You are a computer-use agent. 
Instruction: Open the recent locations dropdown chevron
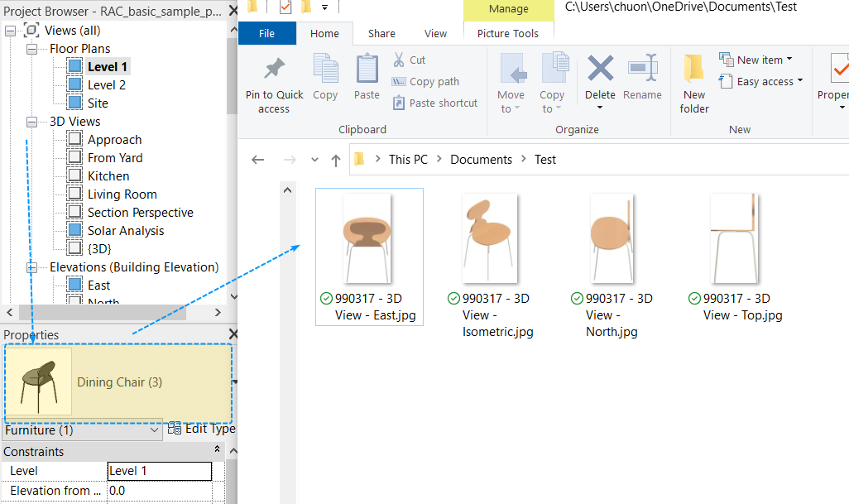point(314,161)
